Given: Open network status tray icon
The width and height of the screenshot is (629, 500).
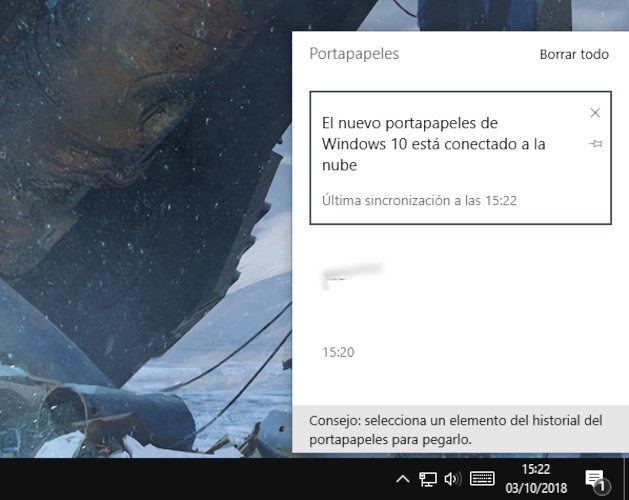Looking at the screenshot, I should click(x=428, y=479).
